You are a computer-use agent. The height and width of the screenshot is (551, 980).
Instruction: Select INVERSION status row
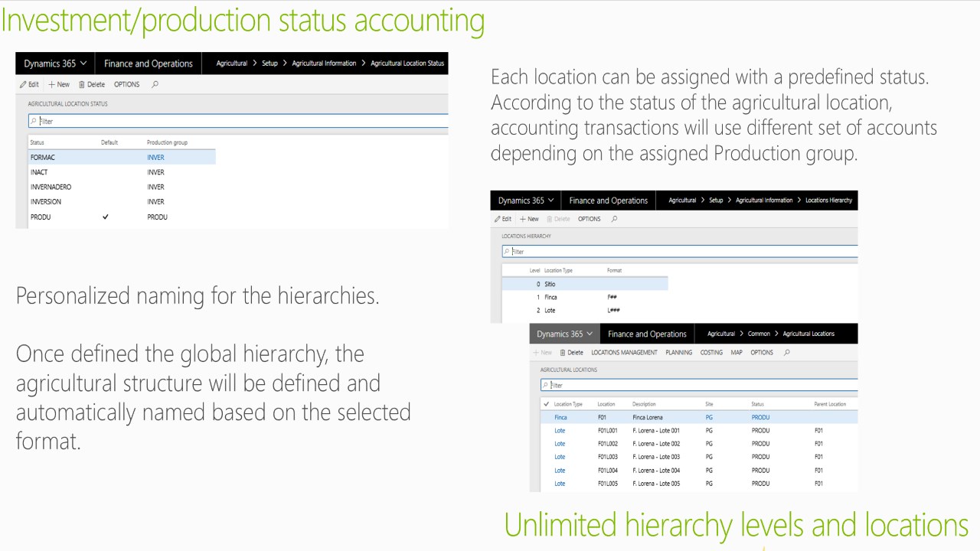(x=121, y=202)
